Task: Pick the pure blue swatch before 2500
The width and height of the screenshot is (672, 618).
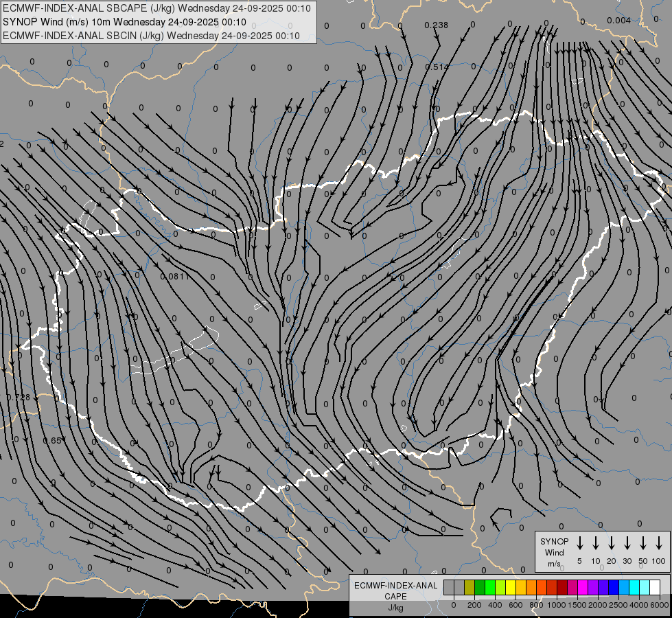Action: pos(613,587)
